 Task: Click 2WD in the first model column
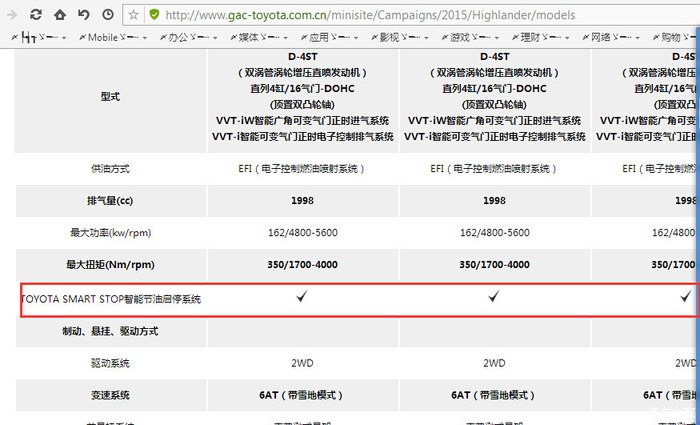pyautogui.click(x=302, y=363)
